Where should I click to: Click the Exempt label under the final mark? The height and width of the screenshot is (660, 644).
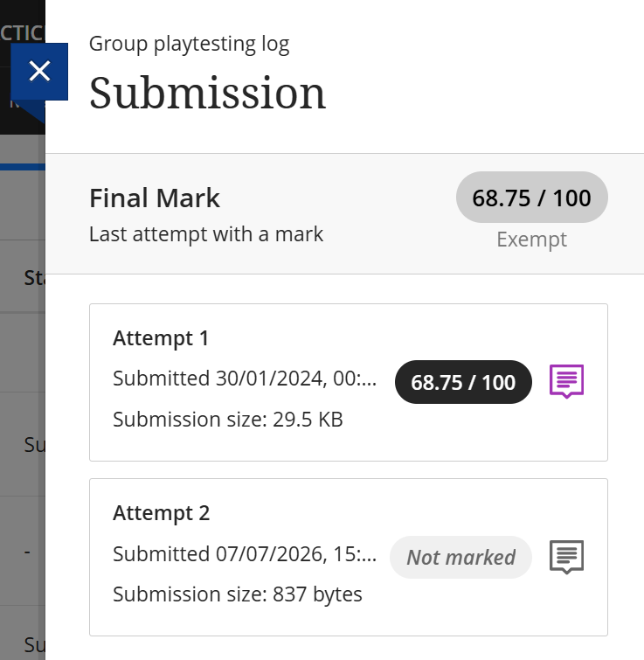pos(531,240)
